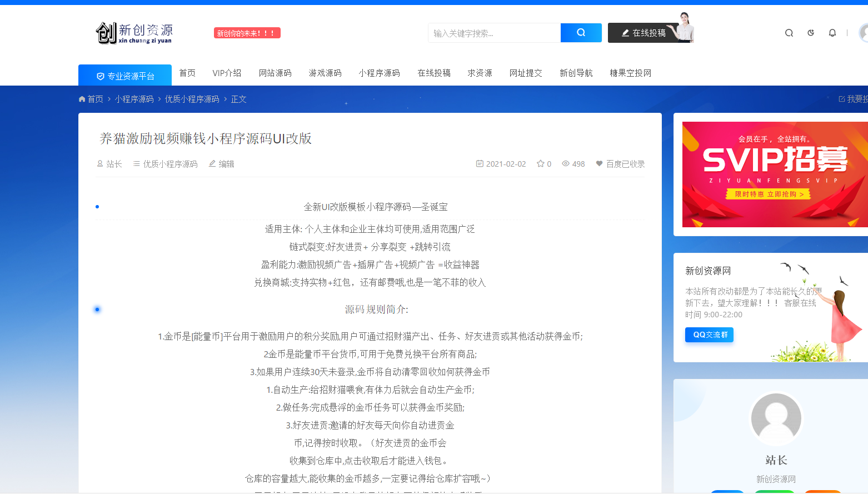Open the 糖果空投网 menu item

pos(630,73)
